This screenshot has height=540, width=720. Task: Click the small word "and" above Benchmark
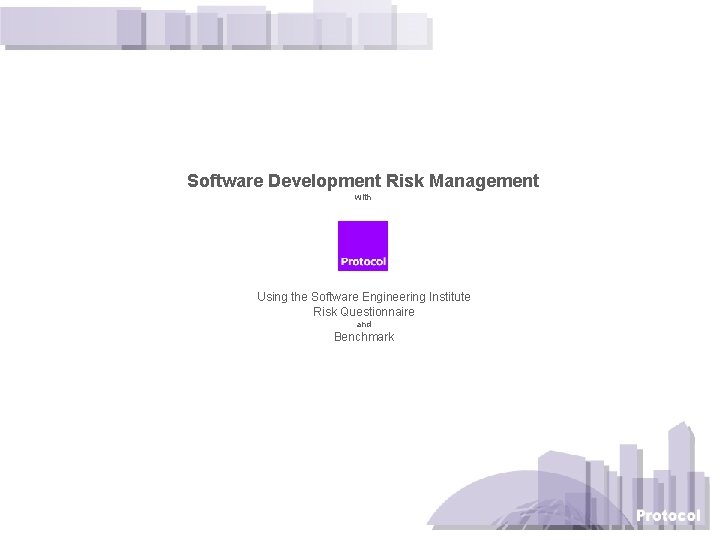364,324
